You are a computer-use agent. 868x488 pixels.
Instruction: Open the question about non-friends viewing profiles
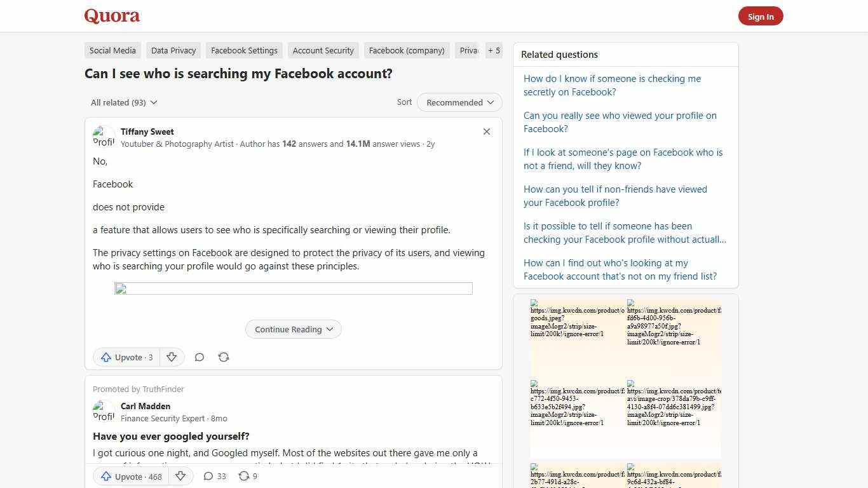tap(615, 196)
